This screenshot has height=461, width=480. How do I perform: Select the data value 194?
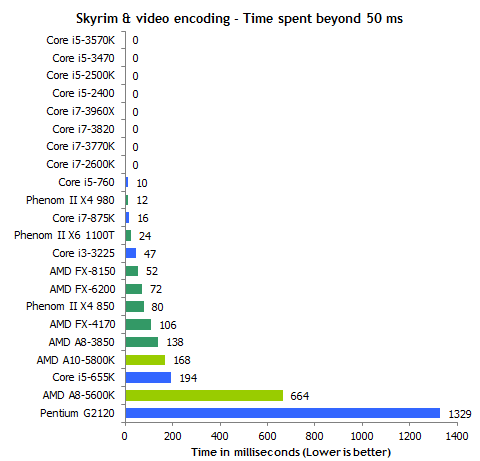point(188,378)
